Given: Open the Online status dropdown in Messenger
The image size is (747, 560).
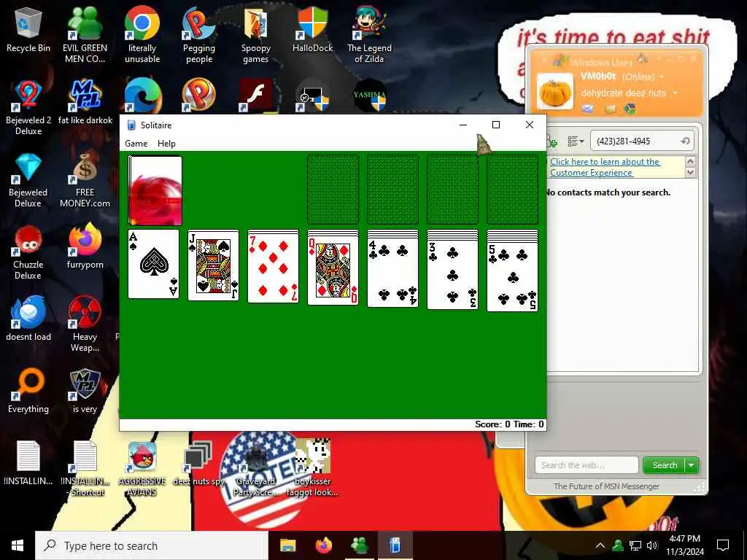Looking at the screenshot, I should tap(643, 77).
